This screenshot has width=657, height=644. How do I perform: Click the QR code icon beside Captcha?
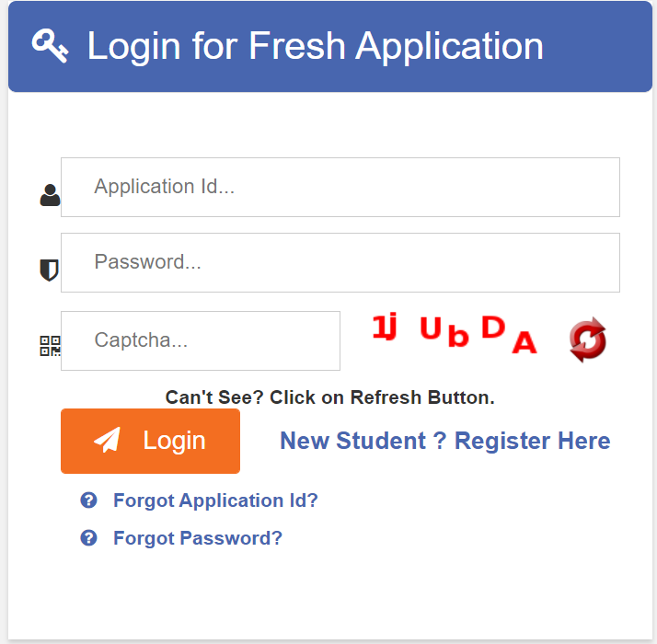(x=50, y=346)
